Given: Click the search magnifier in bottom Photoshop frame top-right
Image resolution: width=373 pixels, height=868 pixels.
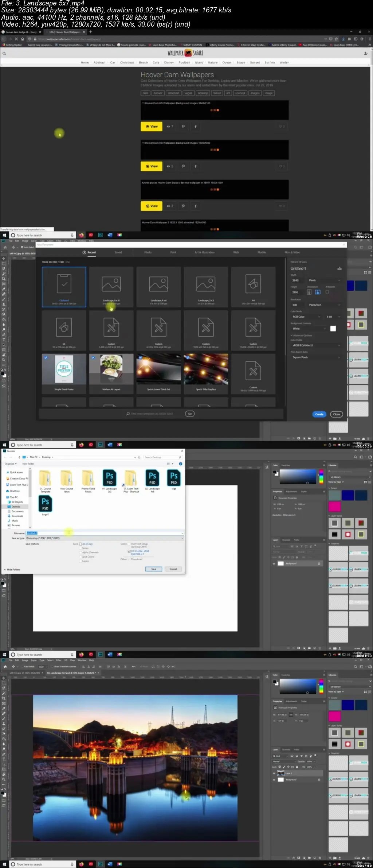Looking at the screenshot, I should pyautogui.click(x=356, y=667).
